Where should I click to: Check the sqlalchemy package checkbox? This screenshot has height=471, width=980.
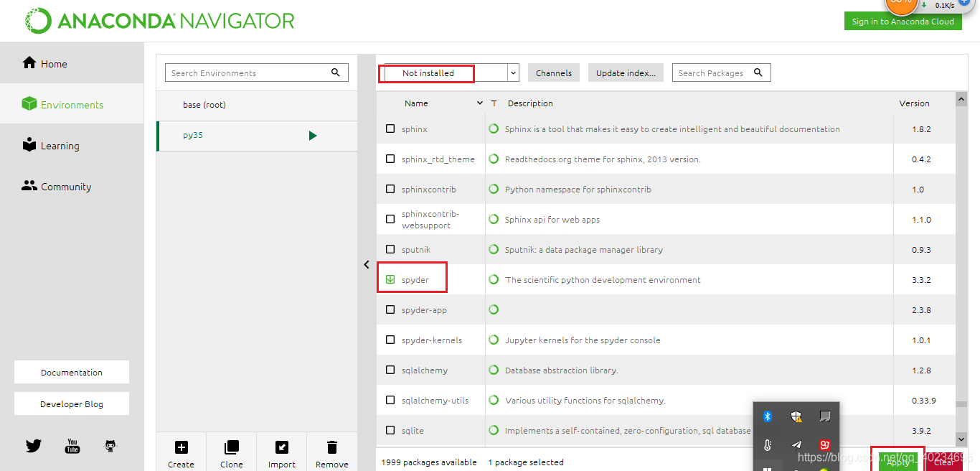390,370
